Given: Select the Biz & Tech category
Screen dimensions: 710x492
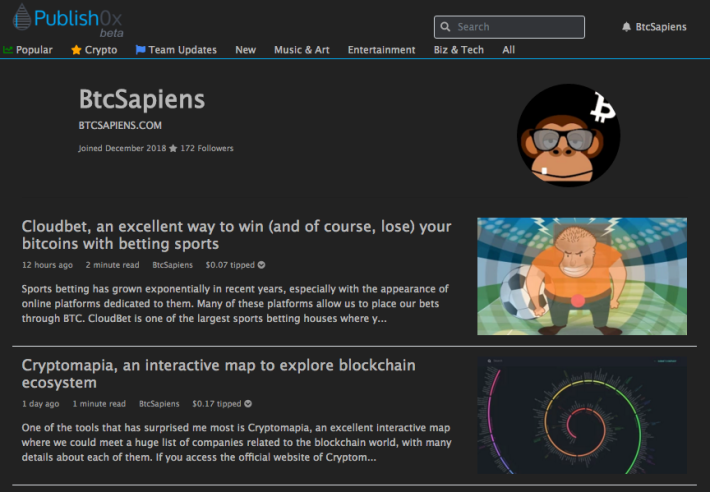Looking at the screenshot, I should pyautogui.click(x=459, y=50).
